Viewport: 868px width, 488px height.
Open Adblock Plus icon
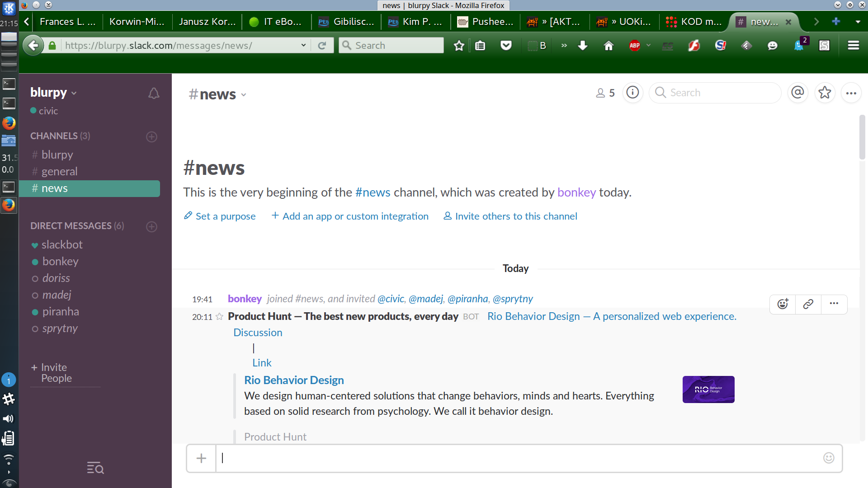(x=635, y=45)
